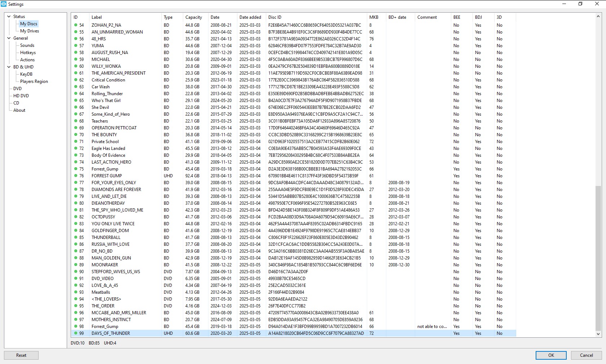
Task: Click the UHD:4 status bar count
Action: [x=110, y=343]
